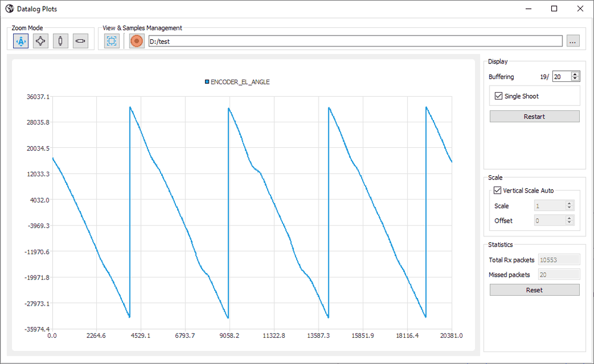Select the horizontal zoom mode icon
Image resolution: width=594 pixels, height=364 pixels.
pyautogui.click(x=80, y=41)
